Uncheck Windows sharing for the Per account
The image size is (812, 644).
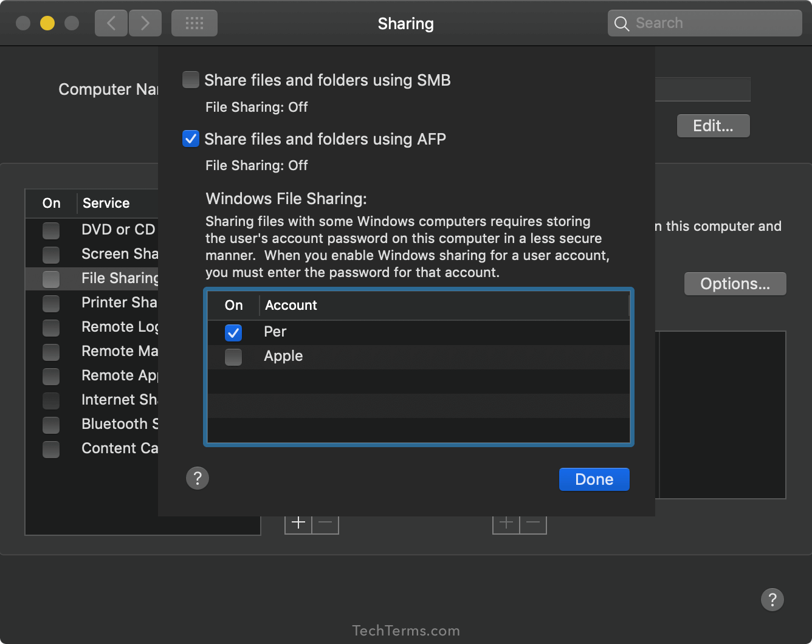point(233,332)
